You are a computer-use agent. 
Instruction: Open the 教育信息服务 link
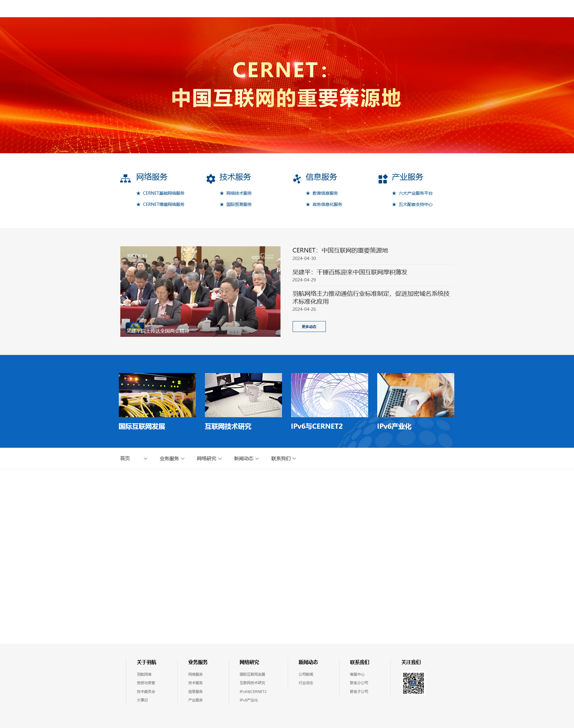click(325, 193)
